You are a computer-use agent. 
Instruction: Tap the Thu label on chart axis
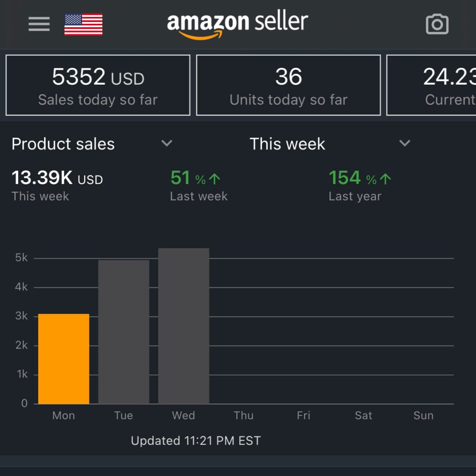(x=244, y=416)
